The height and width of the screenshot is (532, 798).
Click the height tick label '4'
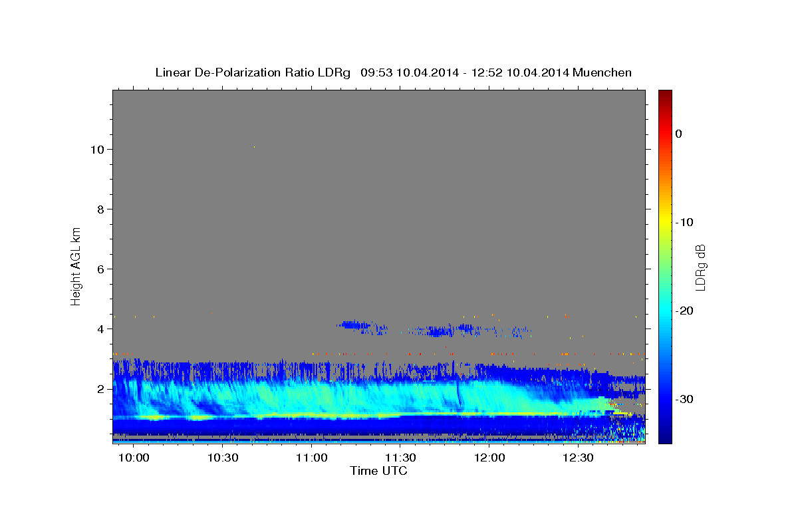point(100,329)
